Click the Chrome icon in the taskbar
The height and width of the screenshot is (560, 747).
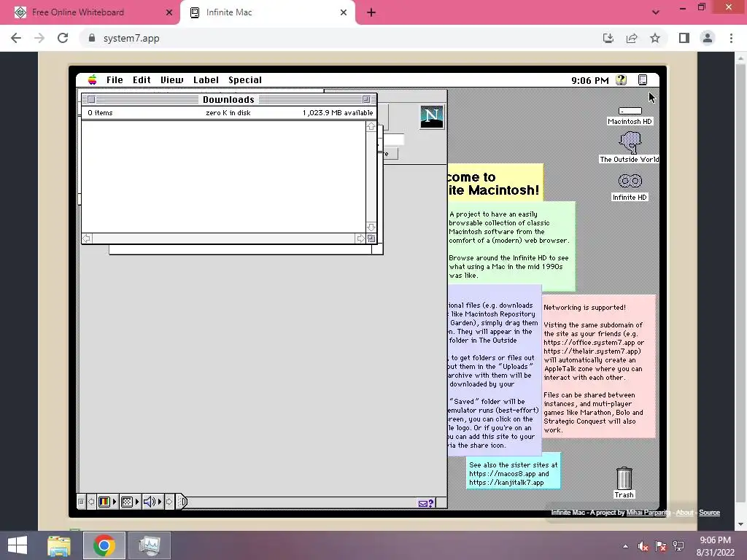104,545
